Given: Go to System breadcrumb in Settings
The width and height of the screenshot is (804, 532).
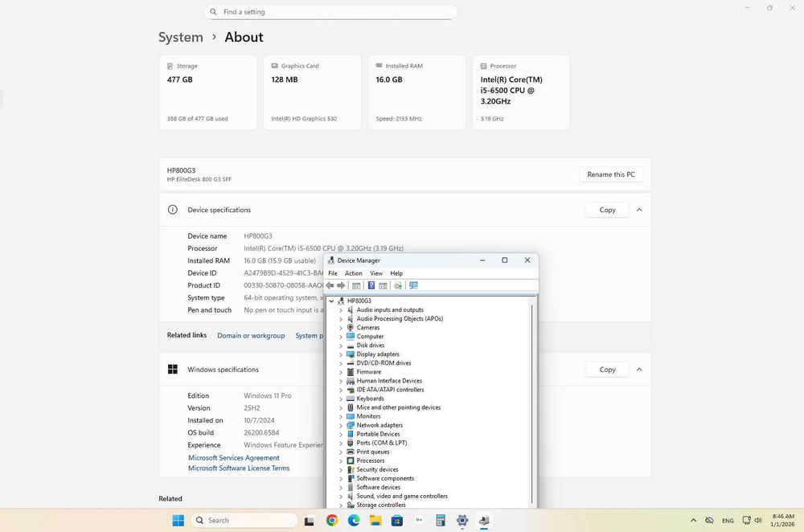Looking at the screenshot, I should tap(180, 38).
